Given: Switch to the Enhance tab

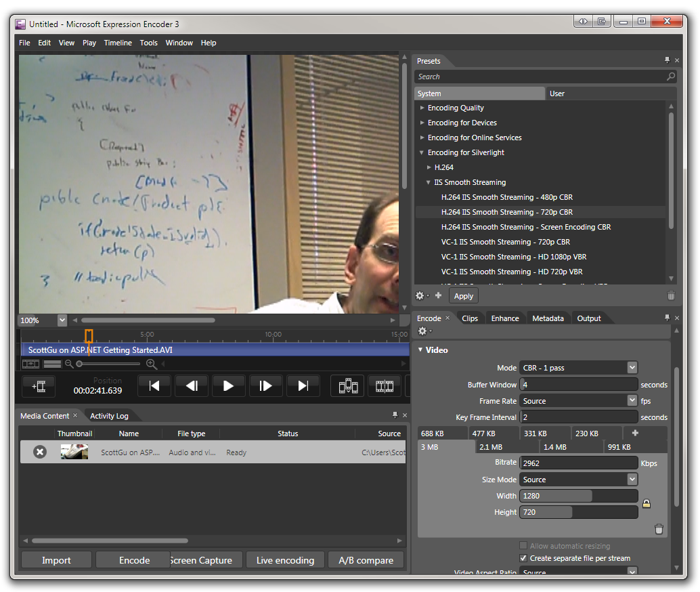Looking at the screenshot, I should click(505, 318).
